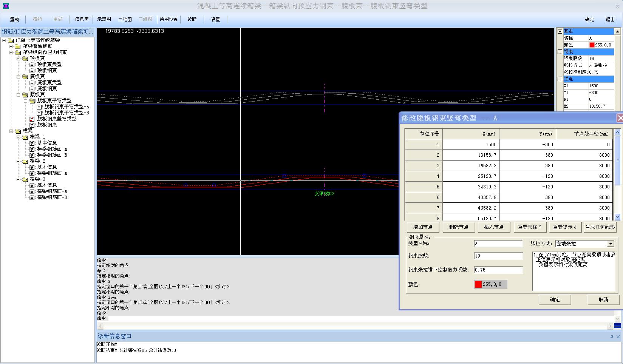Open 绘图设置 from the toolbar

point(169,19)
